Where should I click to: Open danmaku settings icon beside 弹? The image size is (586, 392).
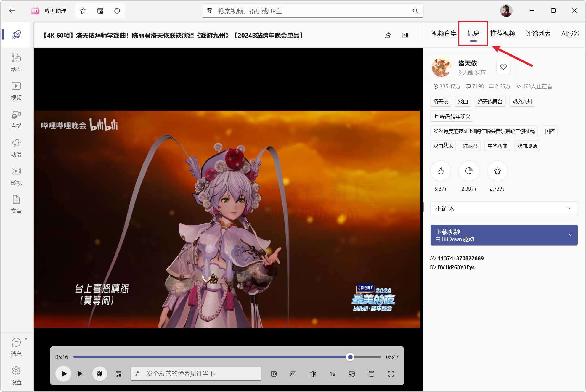[118, 374]
